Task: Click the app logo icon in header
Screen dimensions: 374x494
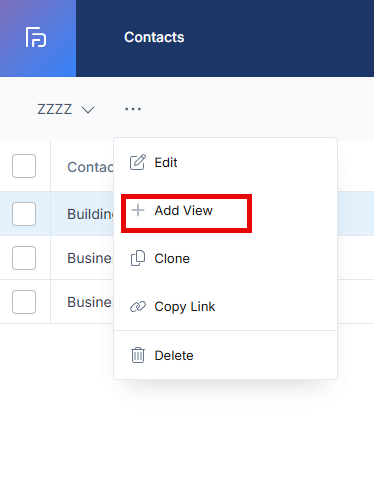Action: (36, 37)
